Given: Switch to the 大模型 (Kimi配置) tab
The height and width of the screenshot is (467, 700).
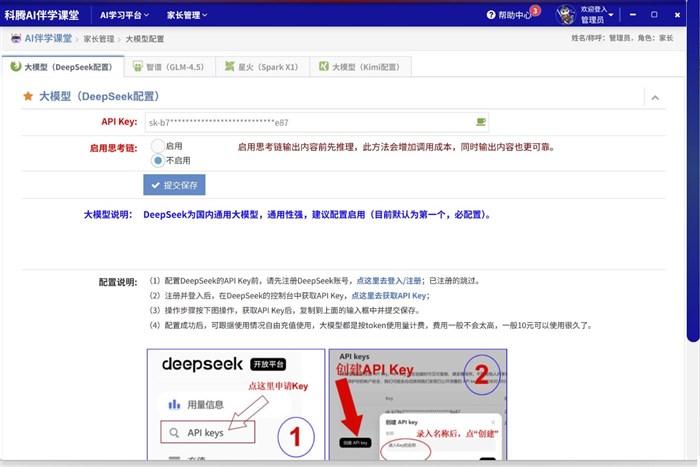Looking at the screenshot, I should [363, 67].
